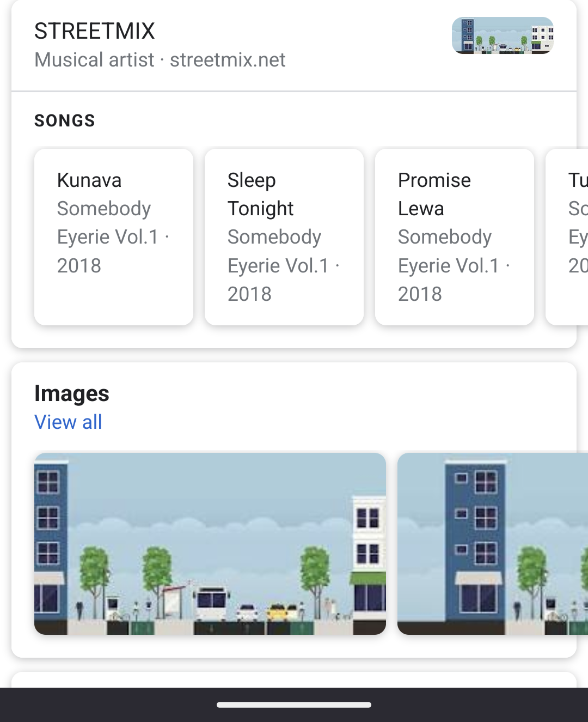Open the Sleep Tonight song card
The height and width of the screenshot is (722, 588).
(x=284, y=237)
